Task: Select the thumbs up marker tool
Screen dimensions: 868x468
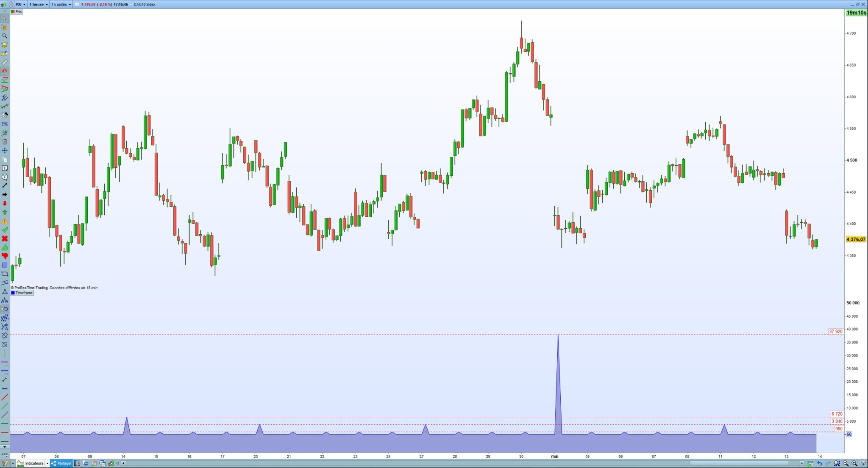Action: point(5,247)
